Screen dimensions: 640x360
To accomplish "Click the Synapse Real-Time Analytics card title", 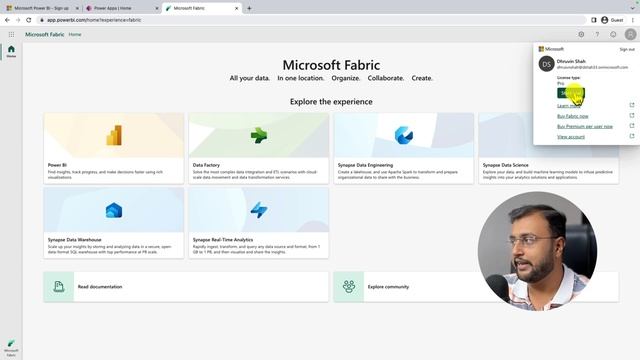I will [x=223, y=240].
